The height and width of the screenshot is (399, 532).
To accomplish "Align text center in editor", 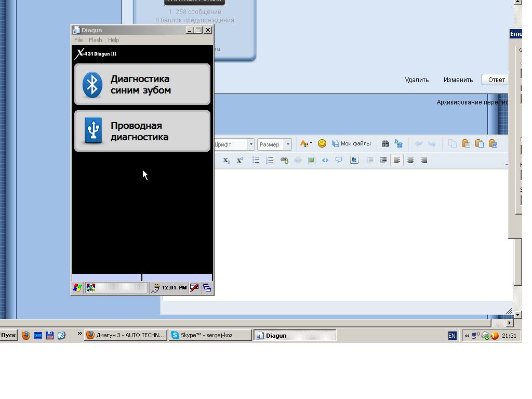I will click(410, 160).
